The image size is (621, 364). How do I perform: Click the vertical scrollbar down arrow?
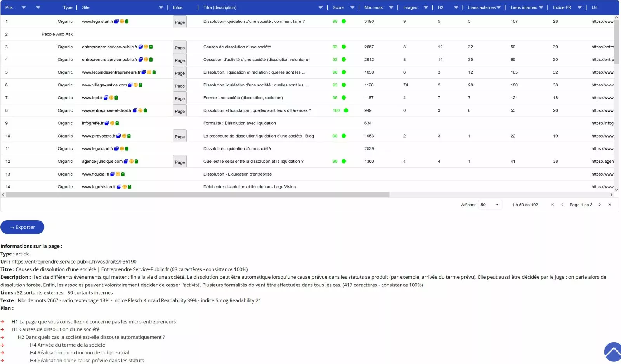pos(616,190)
